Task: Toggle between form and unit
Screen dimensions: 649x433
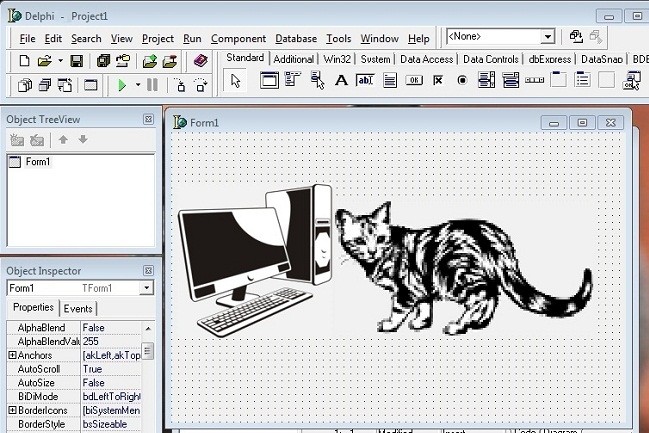Action: [x=65, y=85]
